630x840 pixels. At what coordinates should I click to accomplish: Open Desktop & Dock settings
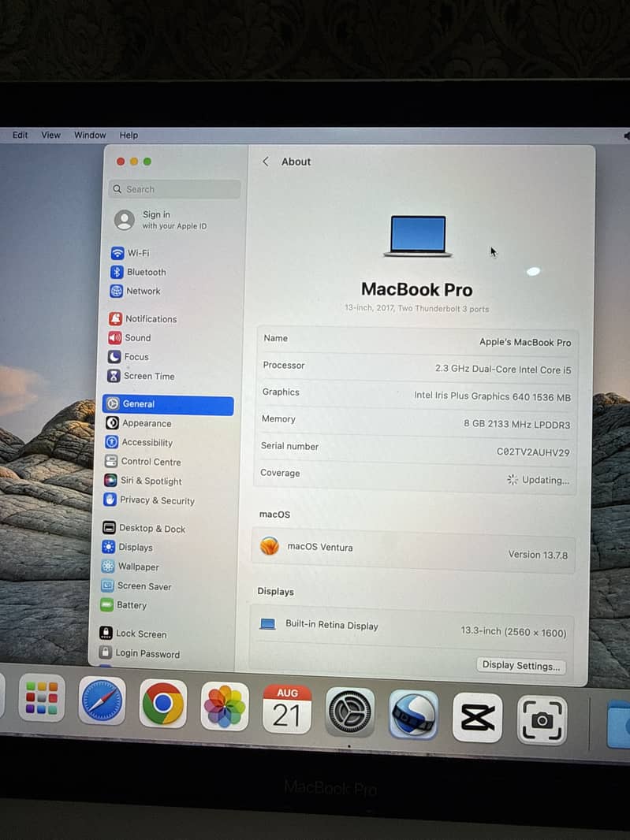tap(144, 528)
